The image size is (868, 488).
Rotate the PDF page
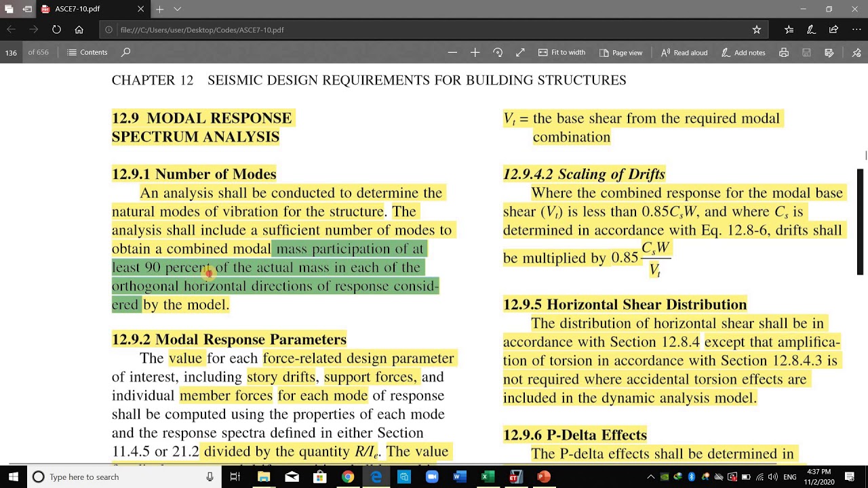coord(498,52)
